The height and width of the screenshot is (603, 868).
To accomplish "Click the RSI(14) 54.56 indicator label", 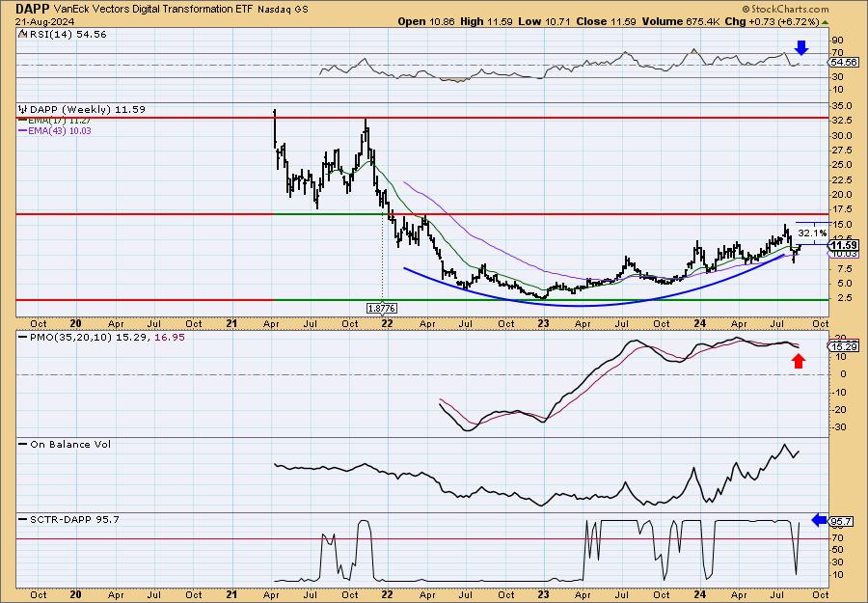I will click(x=68, y=35).
